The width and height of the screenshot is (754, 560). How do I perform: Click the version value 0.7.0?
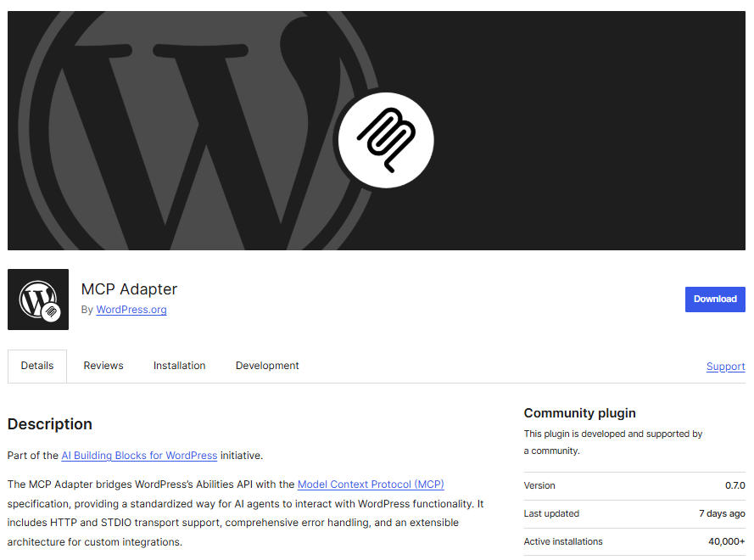pyautogui.click(x=735, y=485)
